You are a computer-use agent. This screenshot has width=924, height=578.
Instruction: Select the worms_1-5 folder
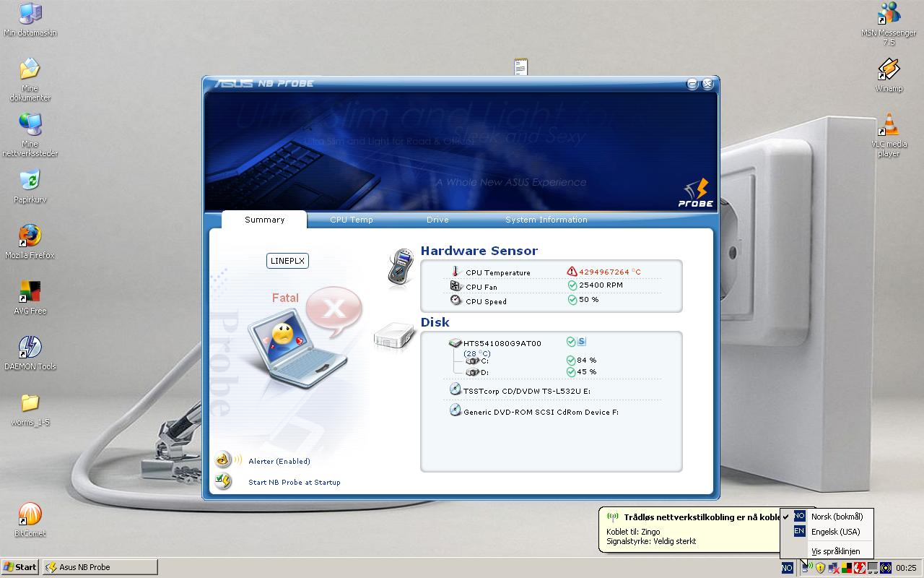click(x=30, y=409)
